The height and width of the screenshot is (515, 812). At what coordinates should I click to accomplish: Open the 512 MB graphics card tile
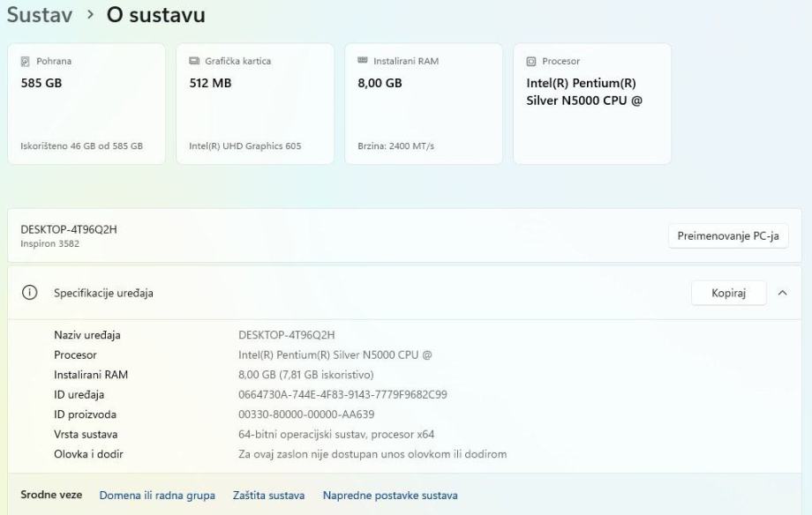[x=255, y=104]
